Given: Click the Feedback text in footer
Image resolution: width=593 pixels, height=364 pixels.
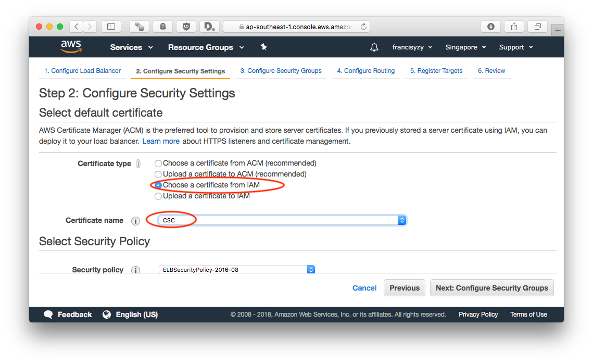Looking at the screenshot, I should pos(74,315).
